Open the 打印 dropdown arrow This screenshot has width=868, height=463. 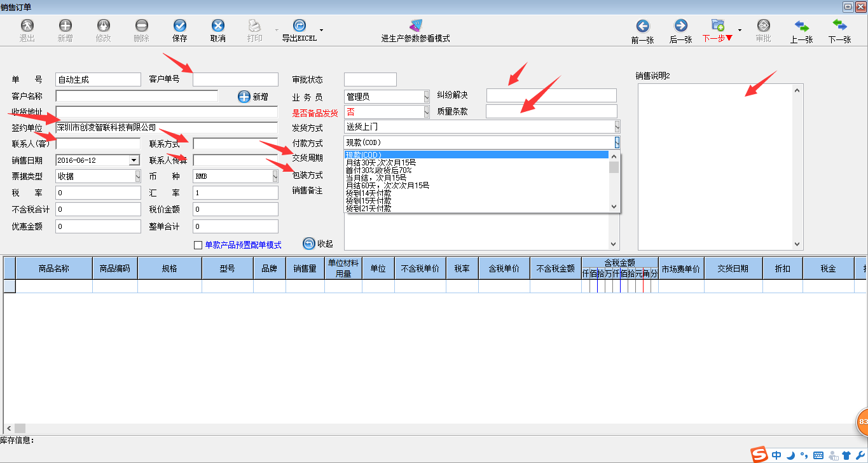click(x=277, y=30)
